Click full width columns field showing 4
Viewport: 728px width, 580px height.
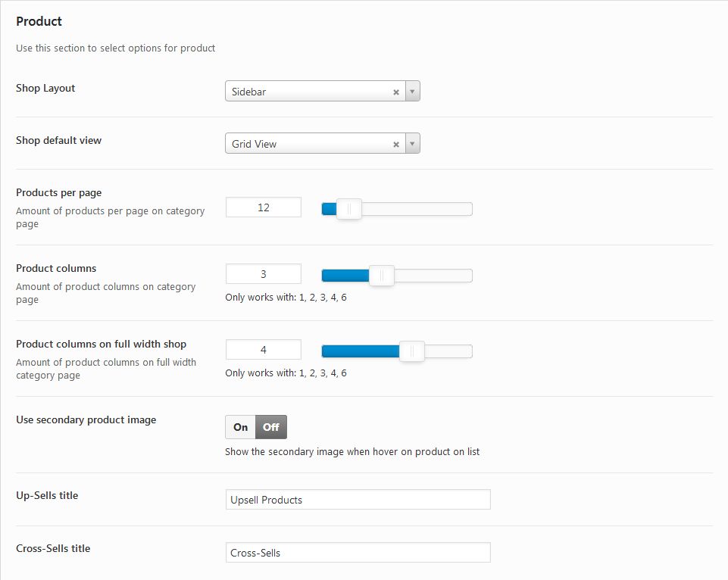(x=264, y=349)
